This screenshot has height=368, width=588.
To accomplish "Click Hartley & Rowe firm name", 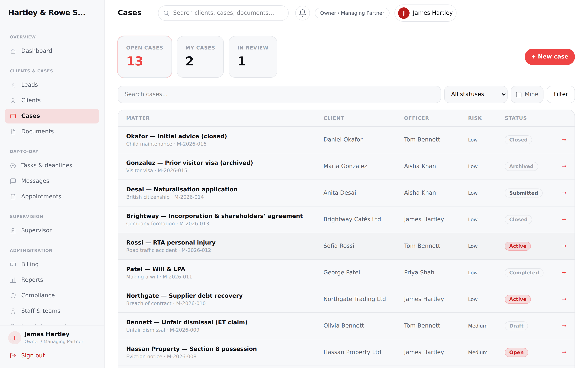I will (47, 13).
